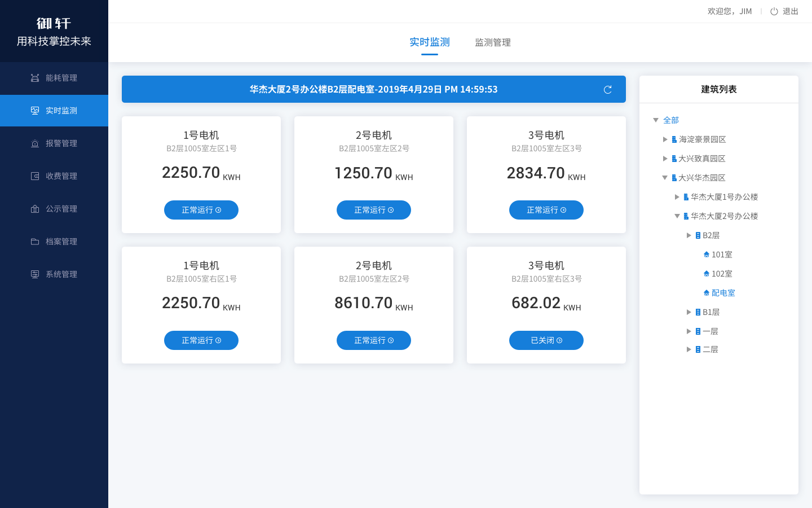
Task: Select 配电室 in the building tree
Action: (x=723, y=293)
